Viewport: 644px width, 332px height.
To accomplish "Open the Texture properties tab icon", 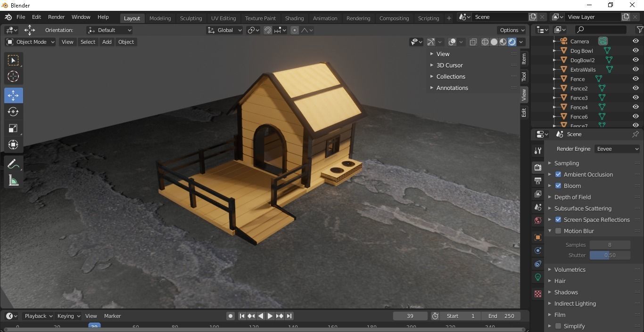I will (x=537, y=294).
